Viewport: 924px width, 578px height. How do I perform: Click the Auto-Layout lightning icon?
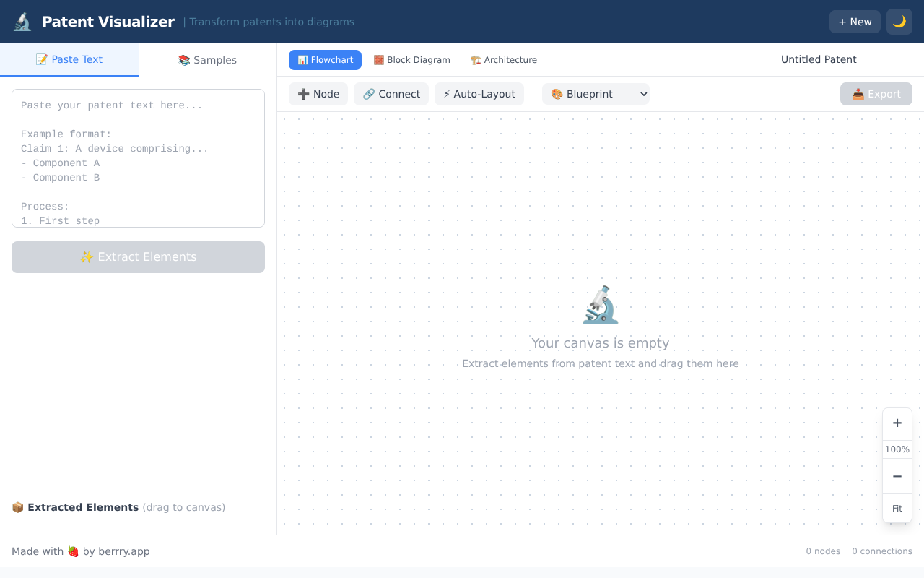click(x=446, y=94)
